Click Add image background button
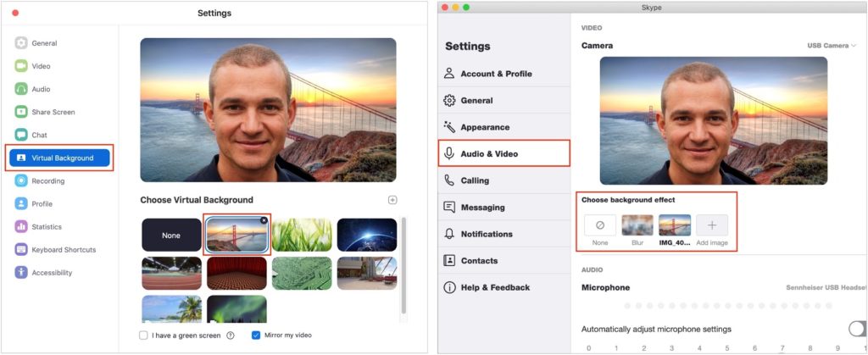The image size is (868, 355). 712,225
